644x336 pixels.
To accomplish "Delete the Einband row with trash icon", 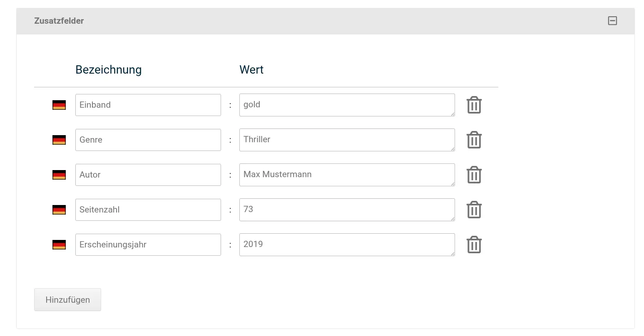I will click(474, 105).
